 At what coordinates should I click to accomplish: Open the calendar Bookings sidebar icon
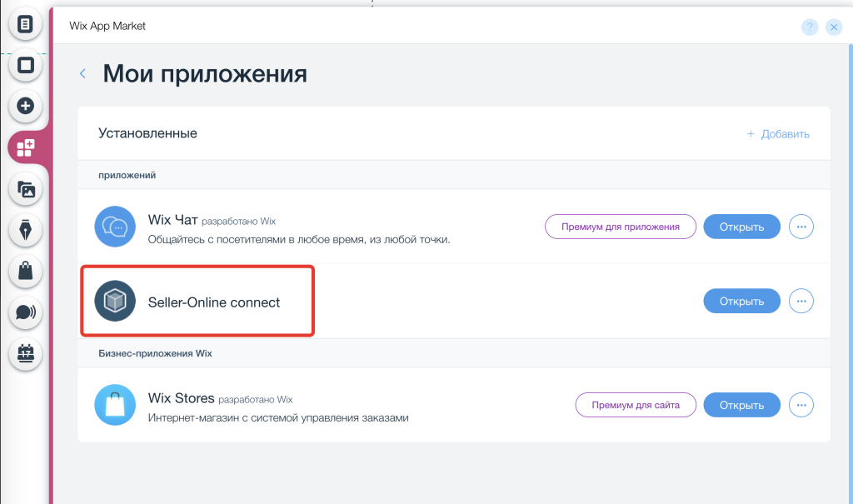pyautogui.click(x=25, y=354)
